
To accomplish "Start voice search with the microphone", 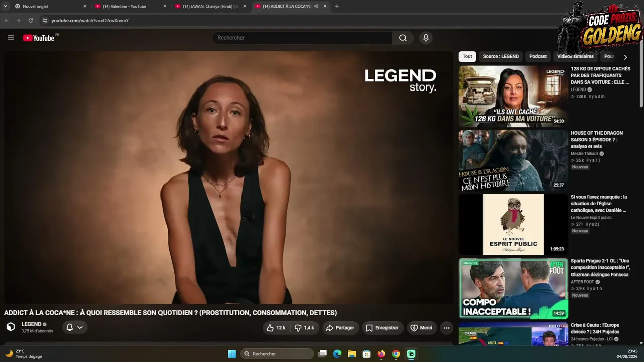I will tap(426, 38).
